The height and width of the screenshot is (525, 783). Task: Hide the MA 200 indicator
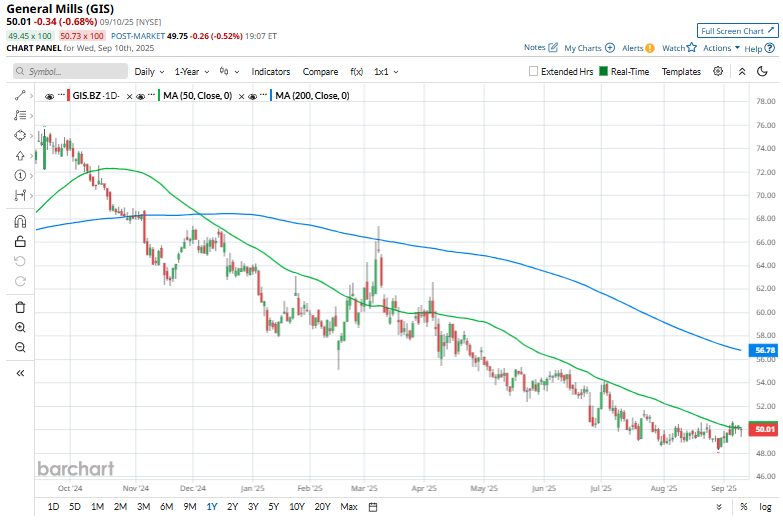click(x=252, y=96)
